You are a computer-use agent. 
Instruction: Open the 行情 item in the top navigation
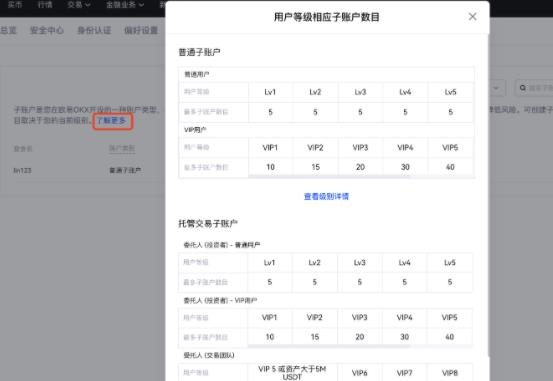coord(45,5)
